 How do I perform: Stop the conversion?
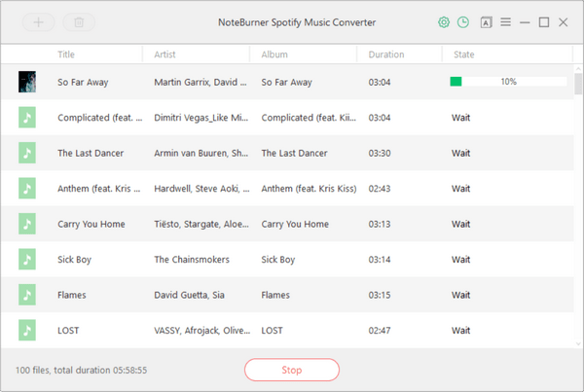292,370
